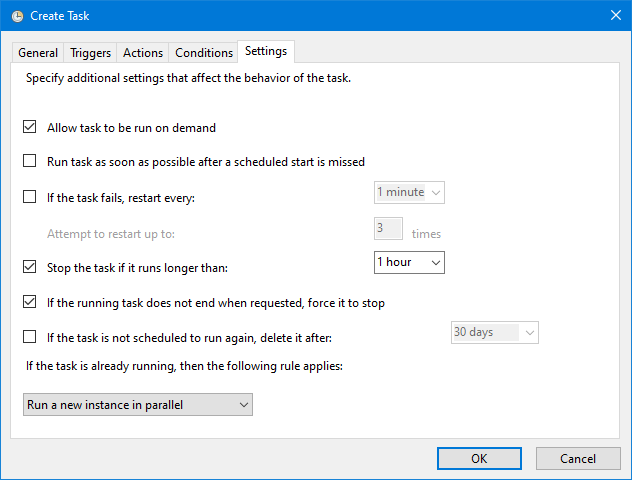Screen dimensions: 632x480
Task: Uncheck Allow task to be run on demand
Action: click(30, 128)
